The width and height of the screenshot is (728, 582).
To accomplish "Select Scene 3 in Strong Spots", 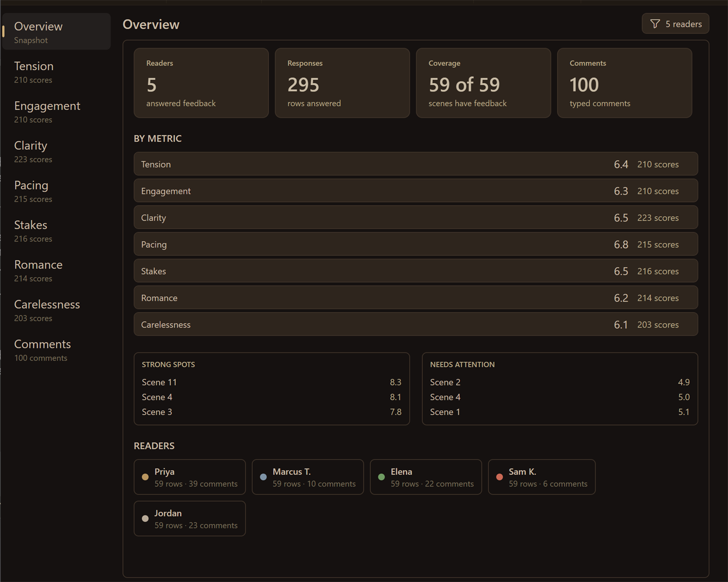I will (271, 412).
